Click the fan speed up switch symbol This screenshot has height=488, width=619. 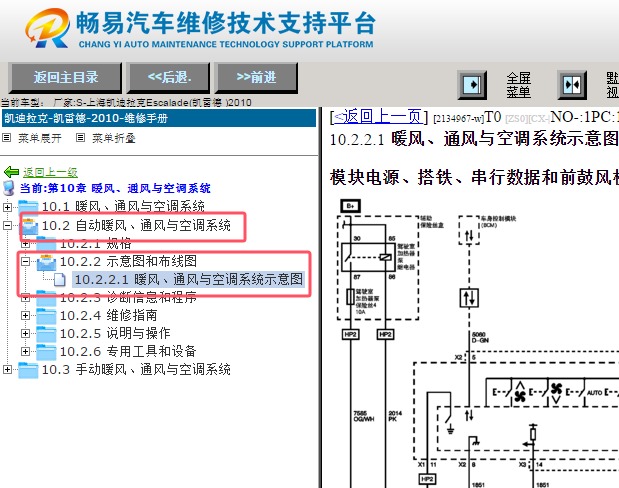click(520, 392)
